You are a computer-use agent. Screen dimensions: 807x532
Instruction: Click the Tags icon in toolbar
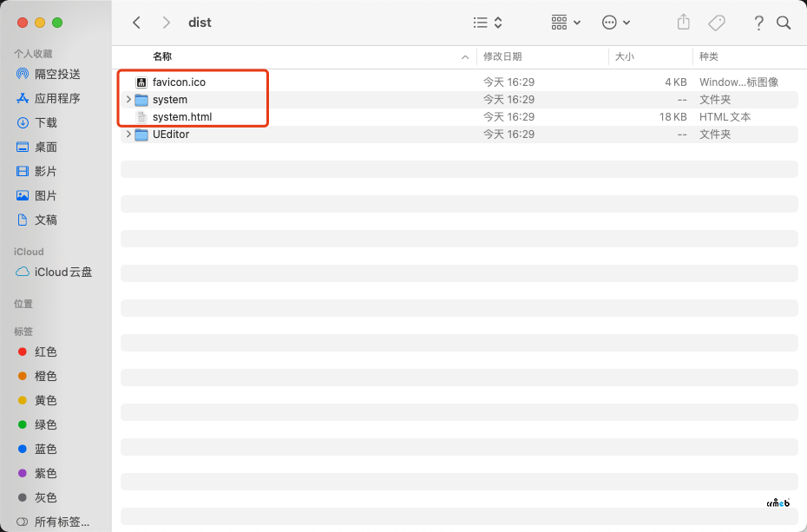tap(717, 23)
